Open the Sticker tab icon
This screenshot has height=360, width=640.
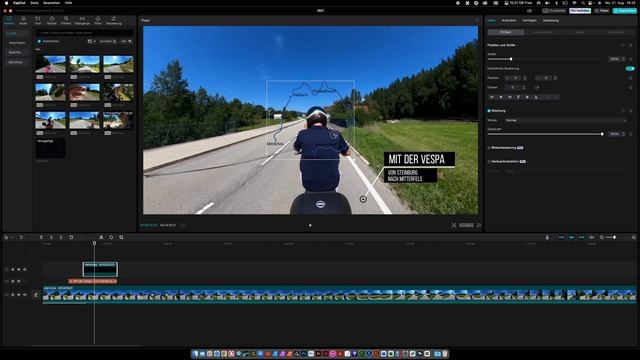click(52, 20)
